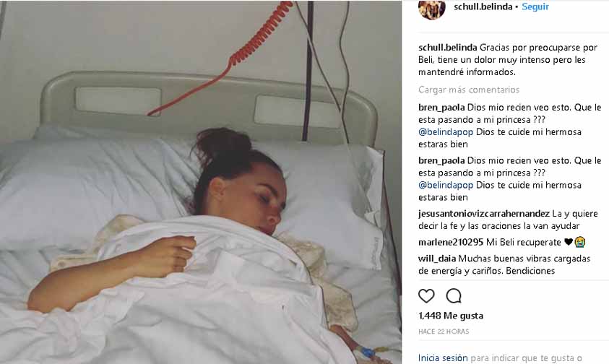Load more comments with Cargar más comentarios
Viewport: 609px width, 364px height.
coord(469,90)
